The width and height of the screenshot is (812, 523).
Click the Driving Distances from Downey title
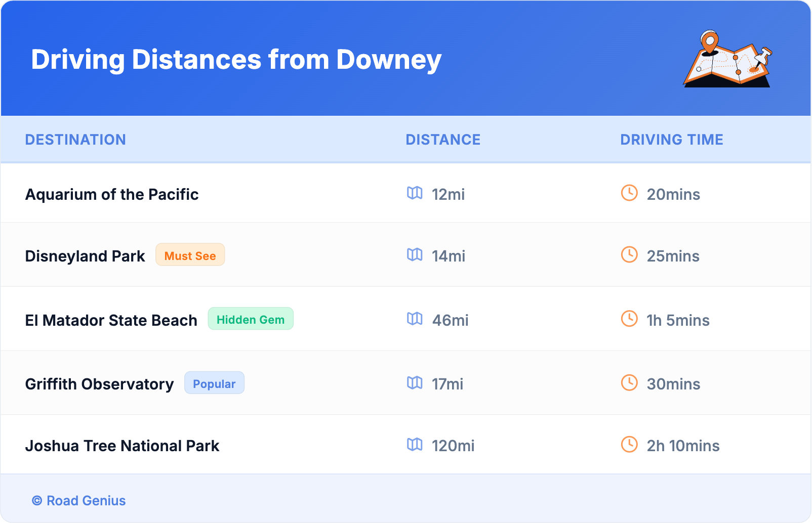(236, 60)
